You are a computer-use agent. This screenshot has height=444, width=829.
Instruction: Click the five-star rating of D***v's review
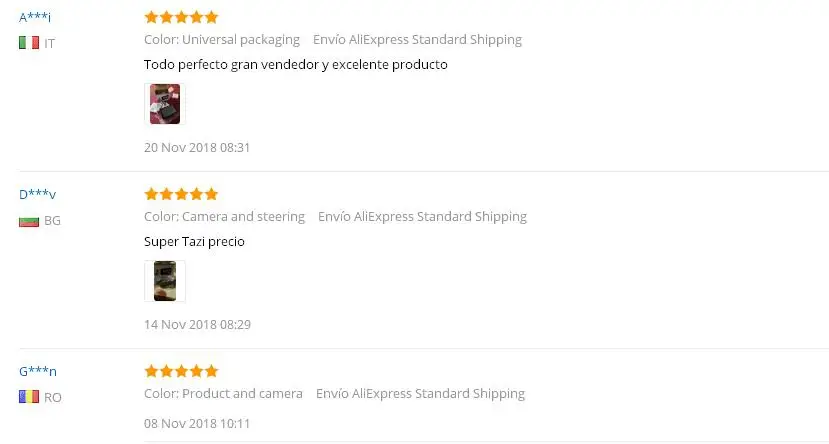click(181, 194)
